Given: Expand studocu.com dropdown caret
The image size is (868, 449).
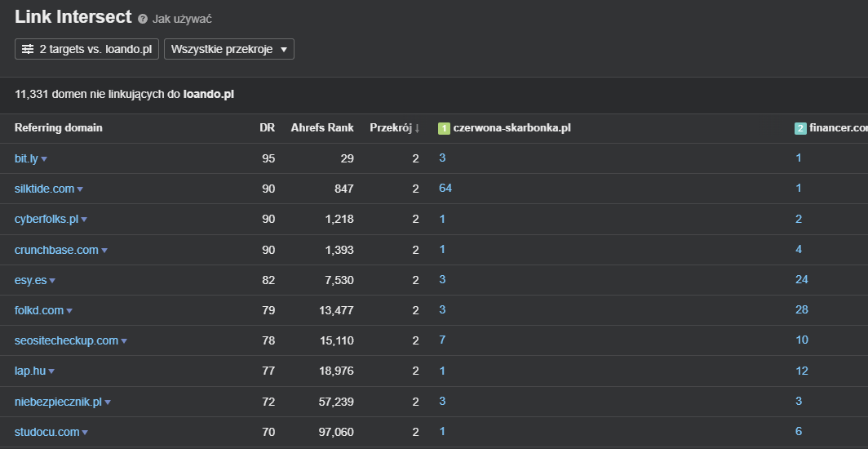Looking at the screenshot, I should [x=85, y=433].
